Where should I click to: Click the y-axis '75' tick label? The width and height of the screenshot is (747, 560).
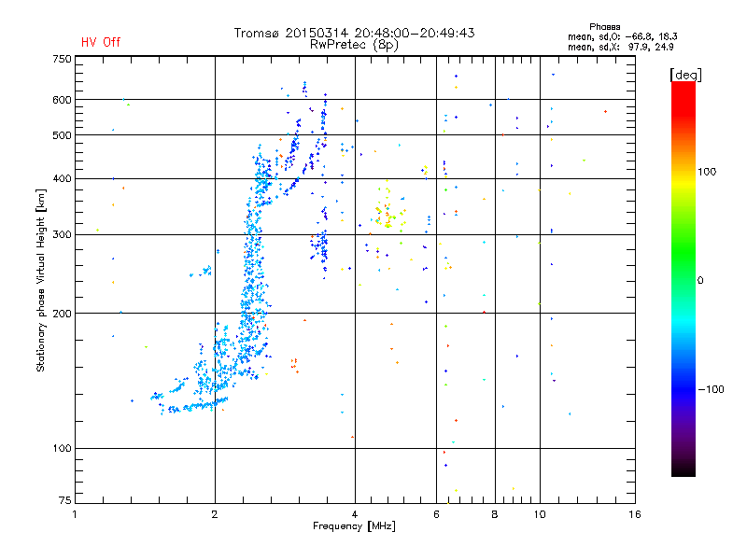[65, 500]
